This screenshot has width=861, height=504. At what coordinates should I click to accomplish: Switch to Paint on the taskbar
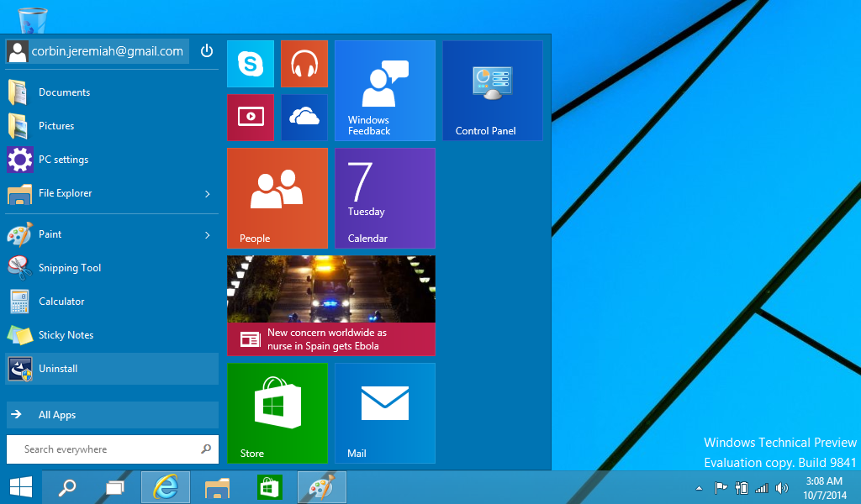(322, 487)
